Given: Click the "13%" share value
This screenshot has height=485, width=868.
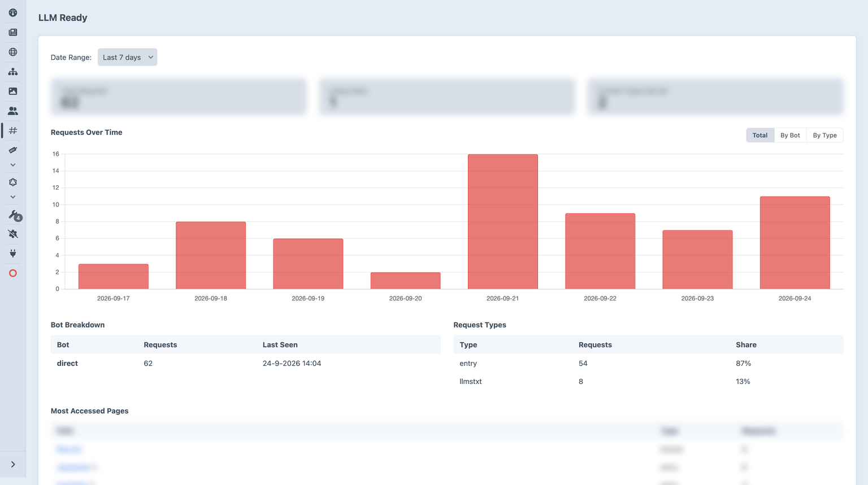Looking at the screenshot, I should click(x=743, y=381).
